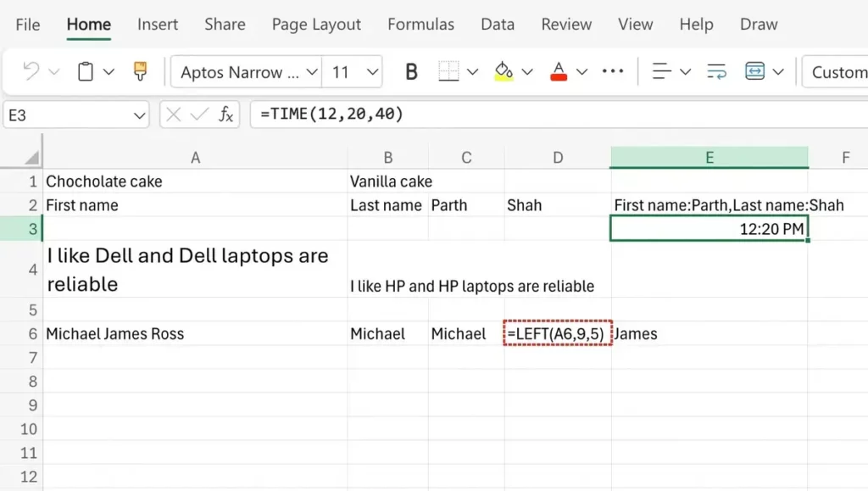Viewport: 868px width, 491px height.
Task: Go to the Review tab
Action: tap(566, 25)
